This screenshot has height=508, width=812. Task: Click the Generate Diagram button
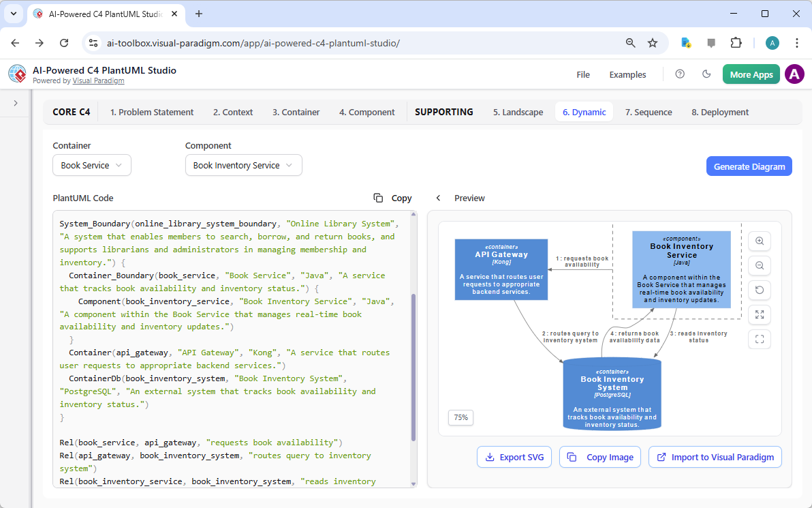tap(749, 166)
